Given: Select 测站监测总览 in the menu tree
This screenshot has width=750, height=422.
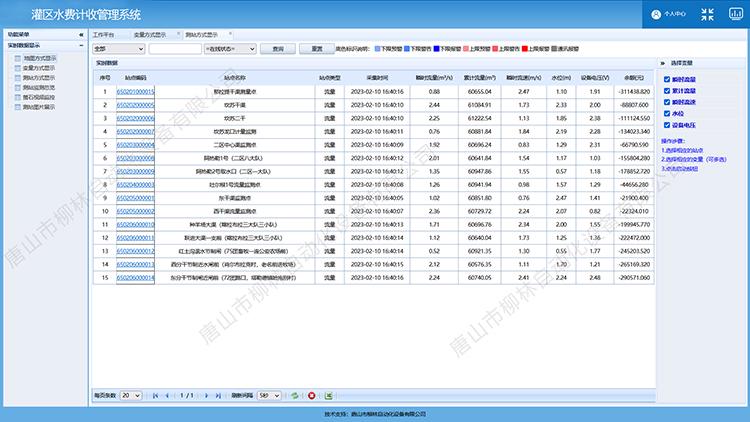Looking at the screenshot, I should tap(39, 88).
